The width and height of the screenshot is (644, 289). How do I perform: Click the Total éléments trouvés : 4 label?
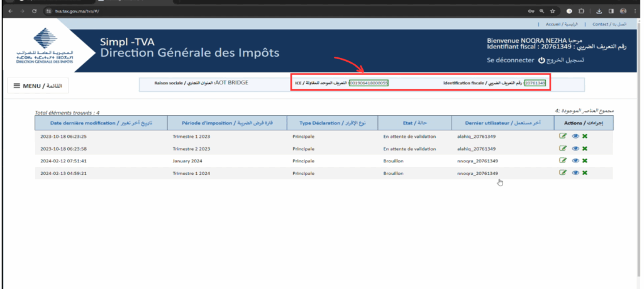(67, 112)
